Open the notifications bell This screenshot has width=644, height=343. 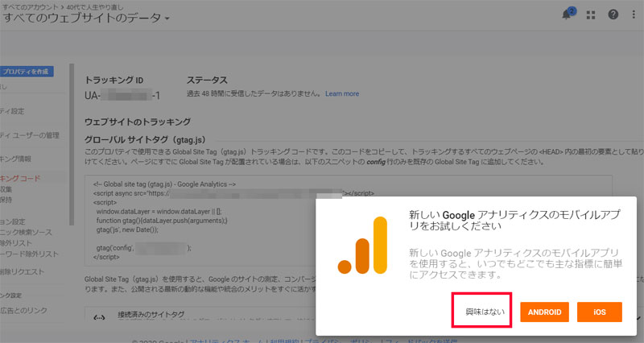point(568,14)
